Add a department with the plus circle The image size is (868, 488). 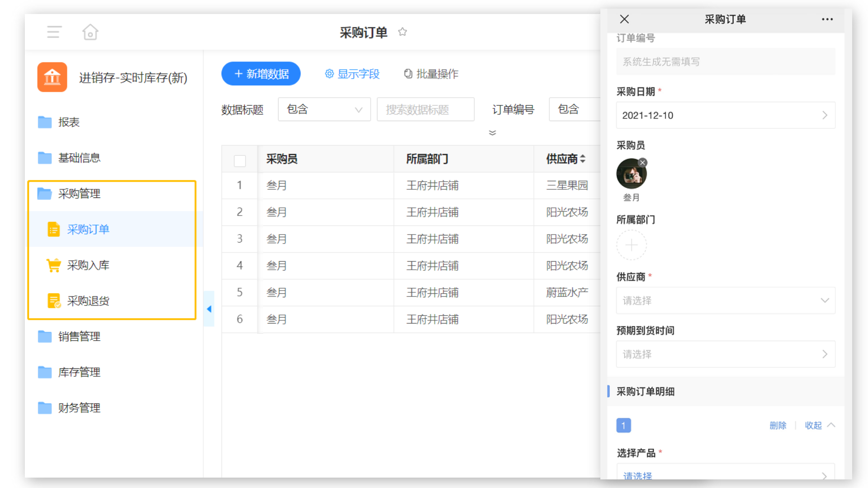[632, 245]
